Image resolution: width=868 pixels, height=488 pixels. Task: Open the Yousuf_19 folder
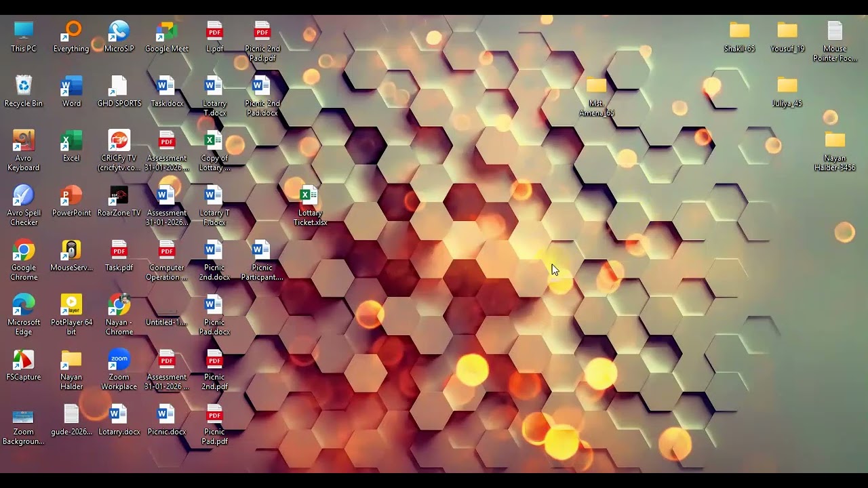click(787, 37)
